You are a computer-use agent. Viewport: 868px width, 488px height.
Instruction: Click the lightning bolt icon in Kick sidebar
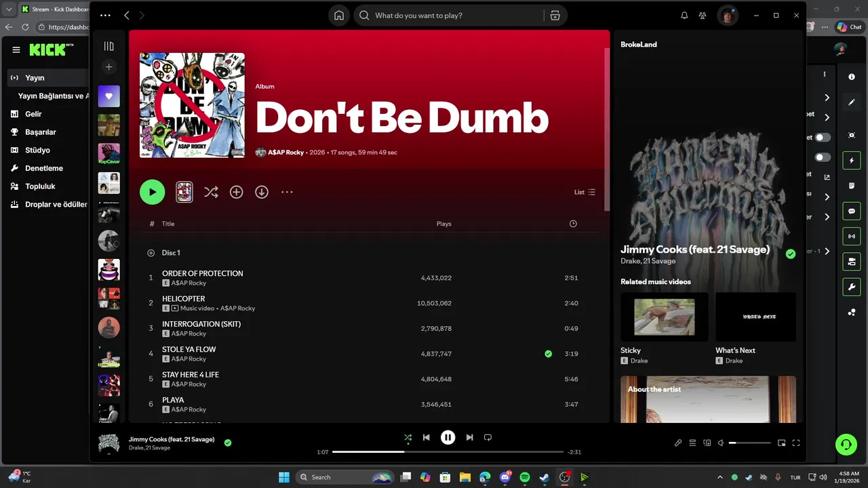point(852,161)
